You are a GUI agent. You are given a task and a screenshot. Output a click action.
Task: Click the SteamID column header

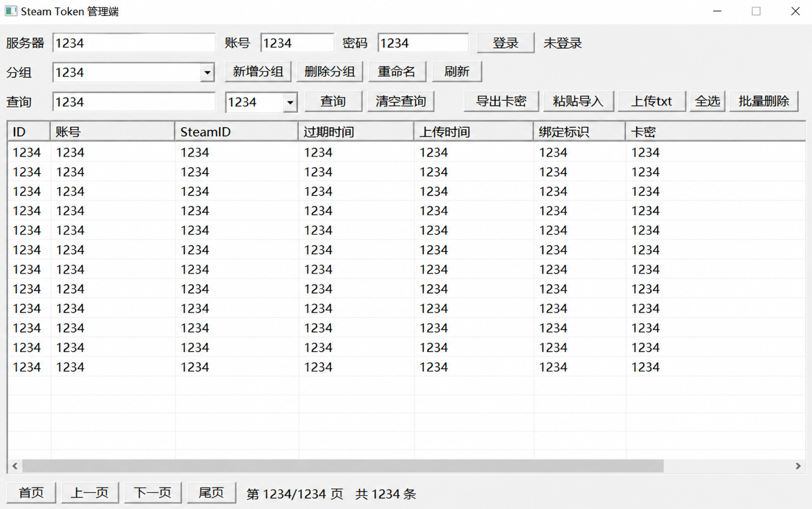tap(236, 132)
